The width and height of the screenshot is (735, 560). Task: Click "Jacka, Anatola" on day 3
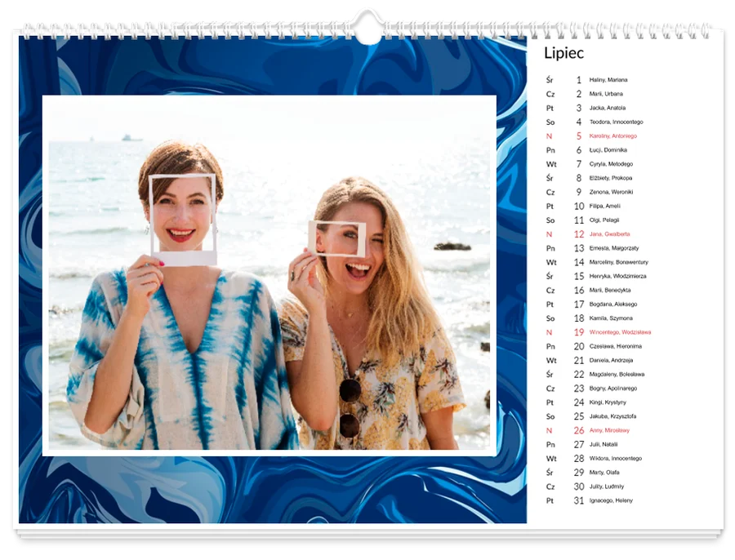607,109
